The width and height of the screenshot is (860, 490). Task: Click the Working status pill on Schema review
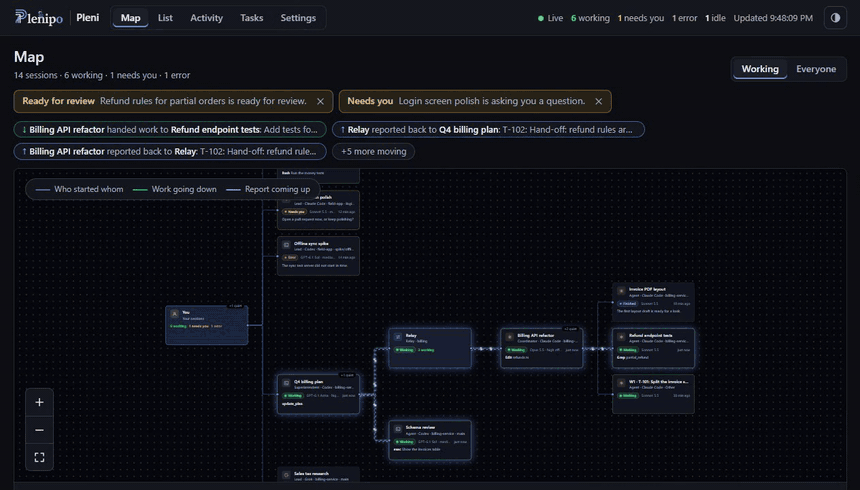(405, 442)
